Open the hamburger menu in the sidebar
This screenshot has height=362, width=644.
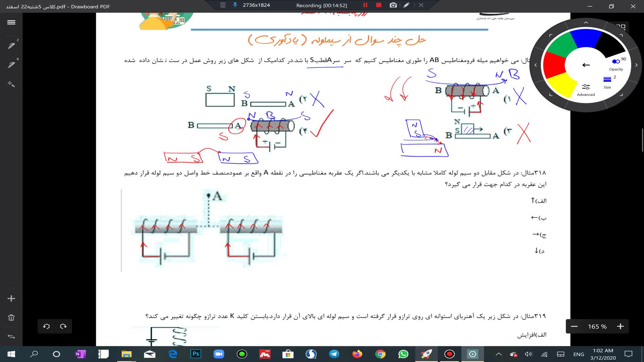(11, 22)
